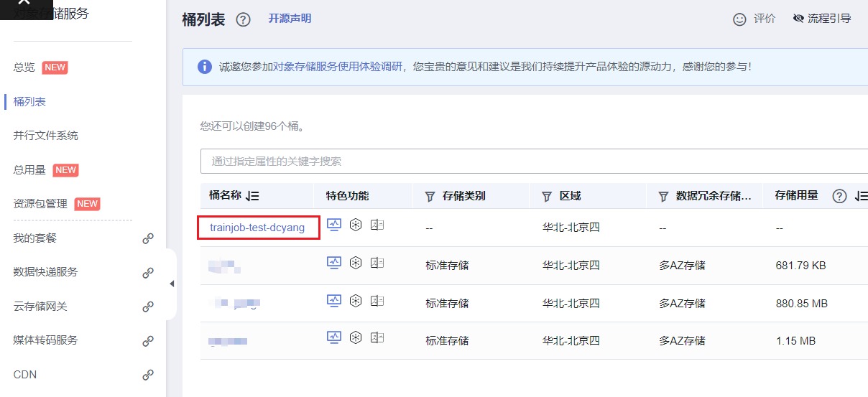Click monitor icon in 880.85 MB row
868x397 pixels.
coord(334,300)
